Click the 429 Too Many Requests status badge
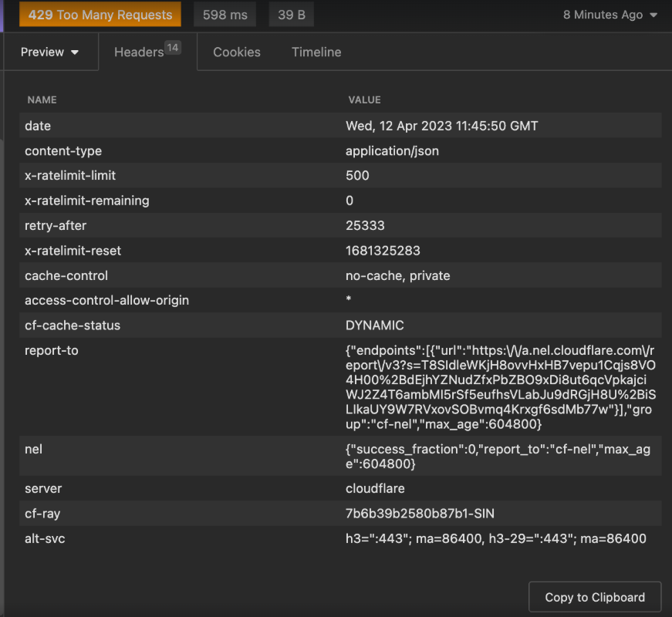 tap(100, 15)
